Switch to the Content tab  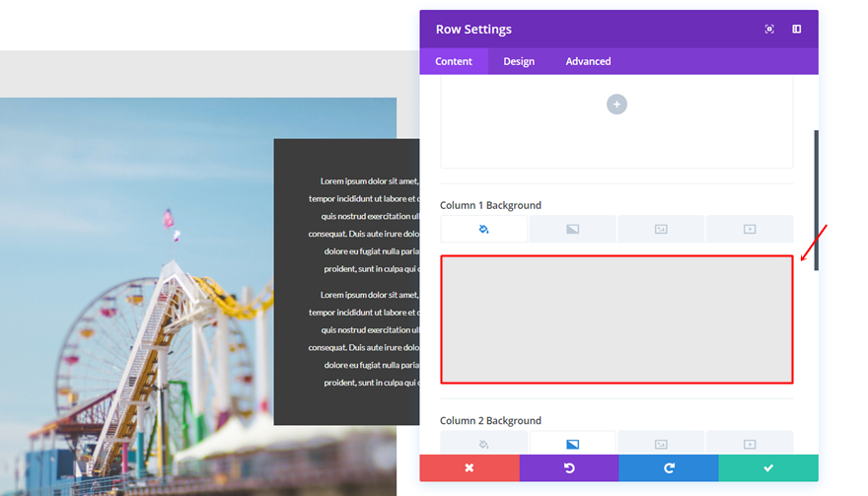(454, 61)
